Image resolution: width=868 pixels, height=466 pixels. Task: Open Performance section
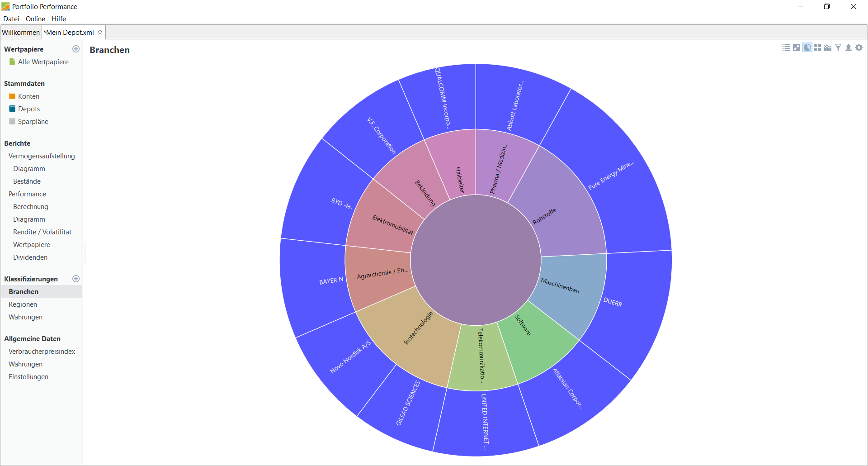[x=27, y=194]
